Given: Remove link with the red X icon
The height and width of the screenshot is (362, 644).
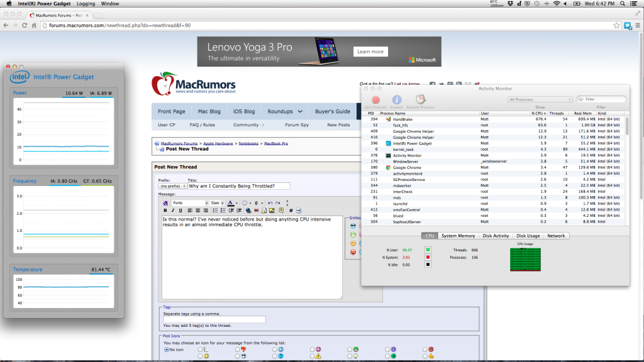Looking at the screenshot, I should pyautogui.click(x=257, y=210).
